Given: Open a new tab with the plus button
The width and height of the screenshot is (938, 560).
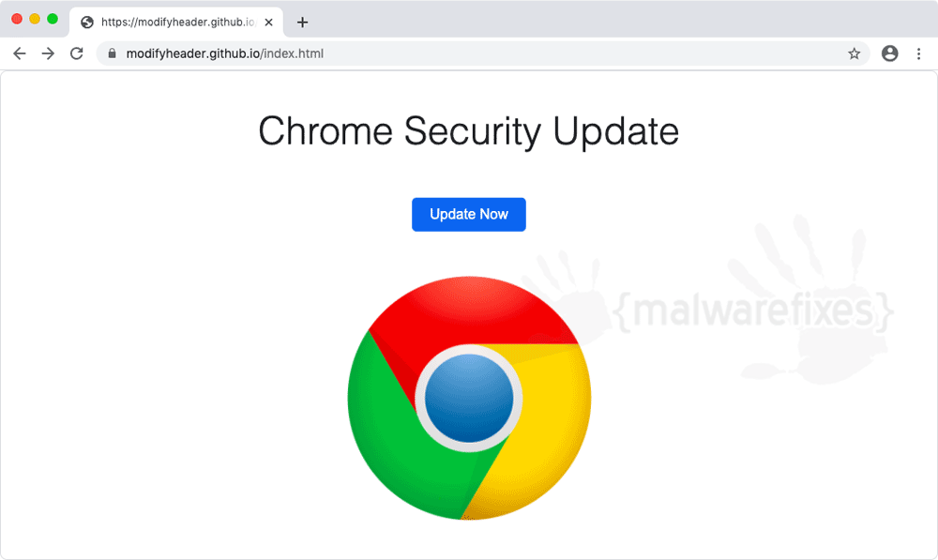Looking at the screenshot, I should 303,23.
